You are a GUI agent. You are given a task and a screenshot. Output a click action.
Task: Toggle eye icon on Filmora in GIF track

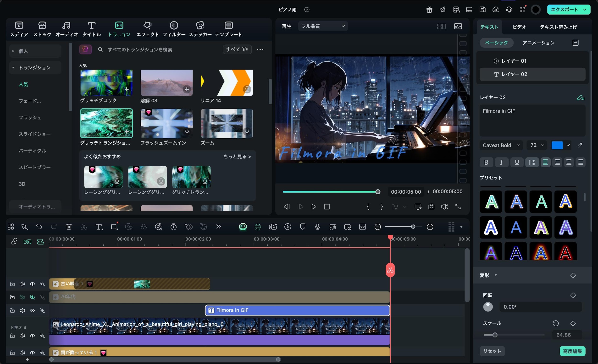click(x=32, y=310)
